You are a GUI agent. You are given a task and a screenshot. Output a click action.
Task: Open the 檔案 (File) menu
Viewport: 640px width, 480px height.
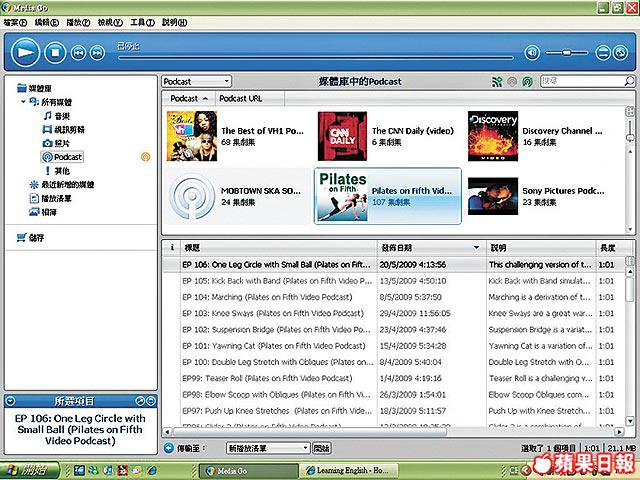[15, 22]
